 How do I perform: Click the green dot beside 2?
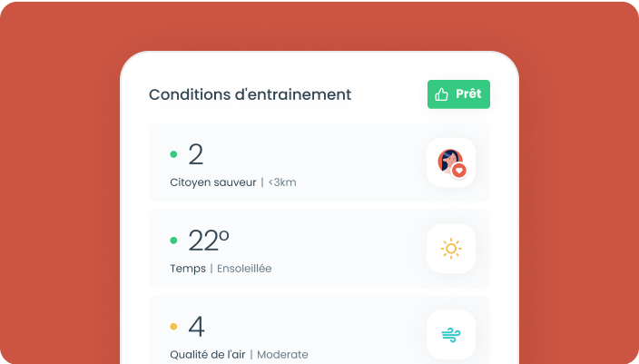173,154
